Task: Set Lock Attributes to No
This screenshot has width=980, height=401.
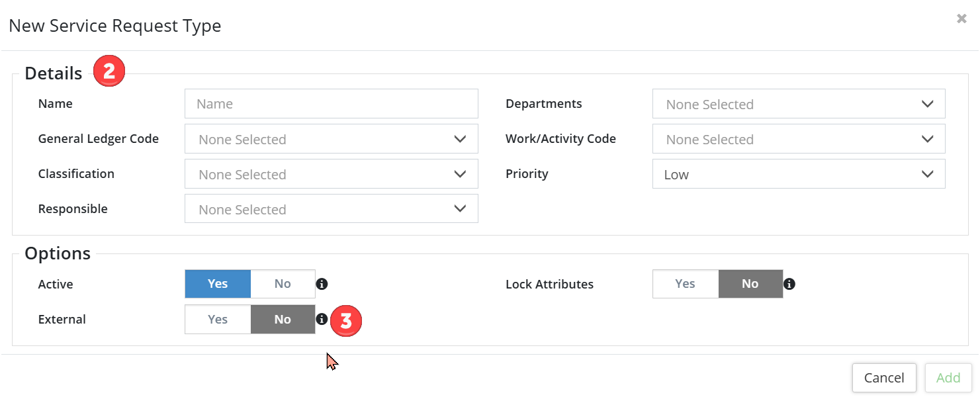Action: [x=750, y=284]
